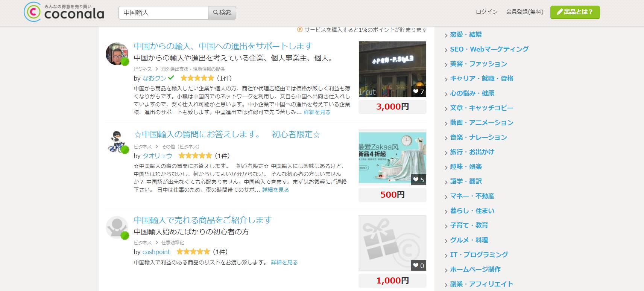Click the heart favorite count 5
644x291 pixels.
pos(418,180)
